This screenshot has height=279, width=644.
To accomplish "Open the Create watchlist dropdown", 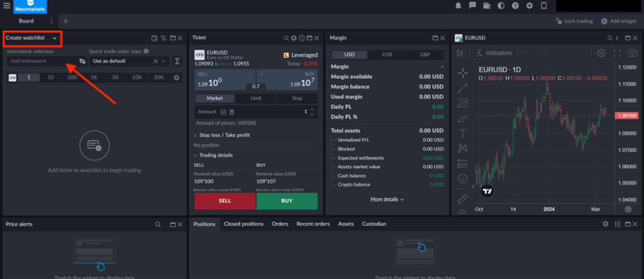I will [x=31, y=38].
